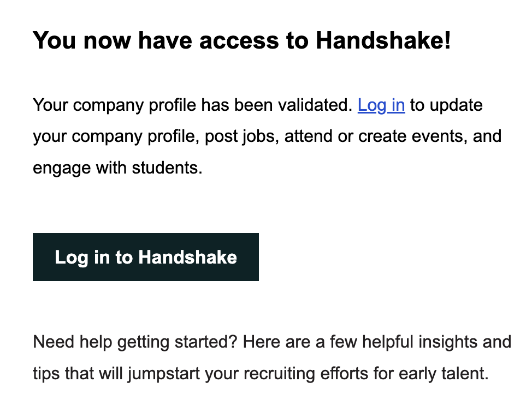Click the word "validated." before the link
The height and width of the screenshot is (394, 532).
(x=316, y=105)
